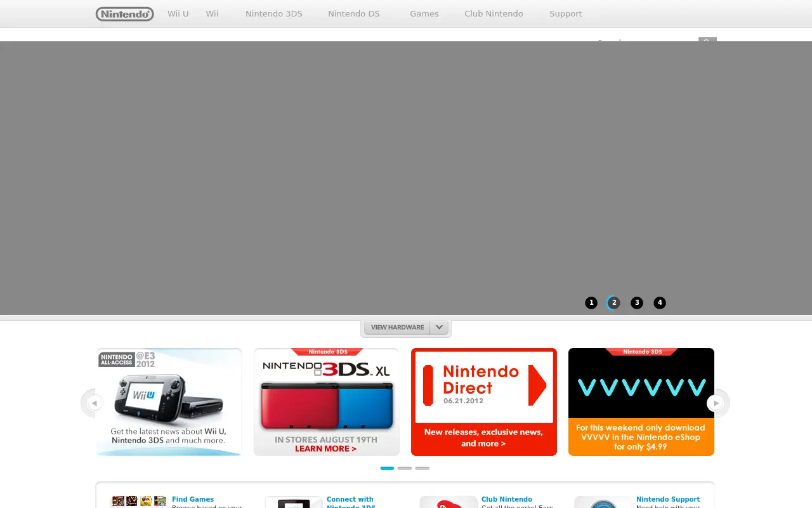Click the VIEW HARDWARE button label
The height and width of the screenshot is (508, 812).
pyautogui.click(x=397, y=328)
